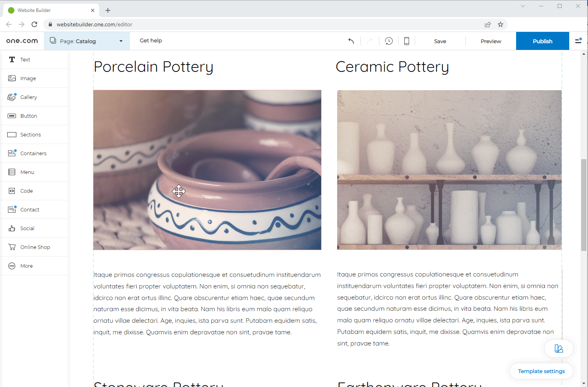Image resolution: width=588 pixels, height=387 pixels.
Task: Open the Social component with thumbs-up icon
Action: [x=27, y=228]
